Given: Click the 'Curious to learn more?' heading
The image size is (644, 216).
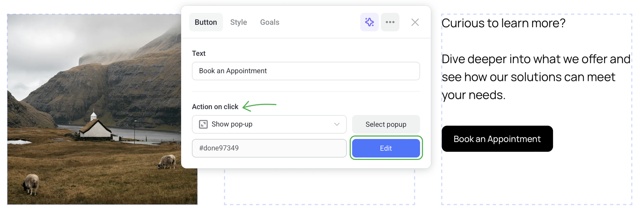Looking at the screenshot, I should (x=503, y=23).
